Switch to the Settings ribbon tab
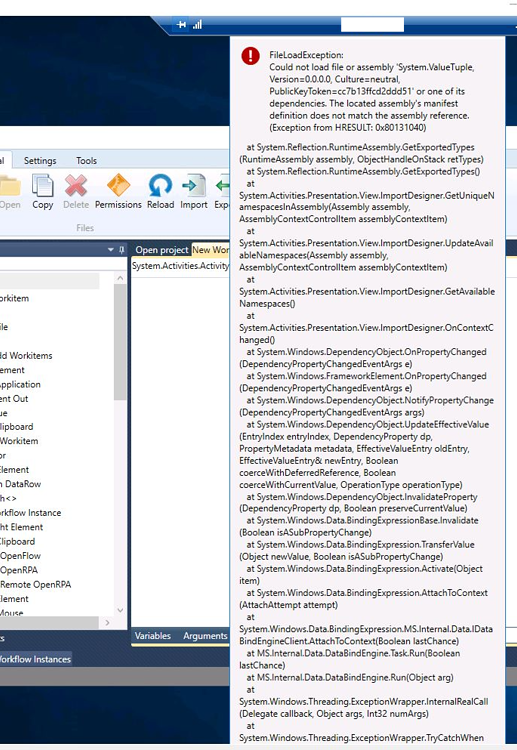The image size is (517, 750). (x=40, y=161)
